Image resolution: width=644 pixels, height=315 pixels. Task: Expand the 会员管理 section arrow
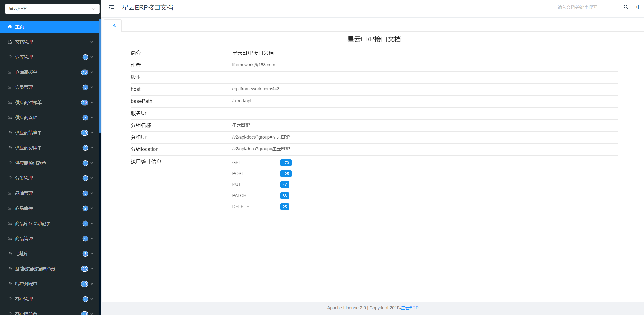pyautogui.click(x=92, y=87)
